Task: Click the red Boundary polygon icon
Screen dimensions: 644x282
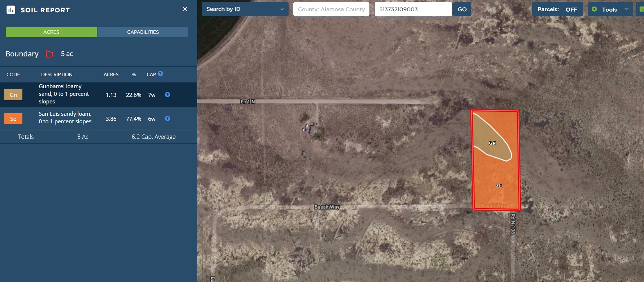Action: click(49, 54)
